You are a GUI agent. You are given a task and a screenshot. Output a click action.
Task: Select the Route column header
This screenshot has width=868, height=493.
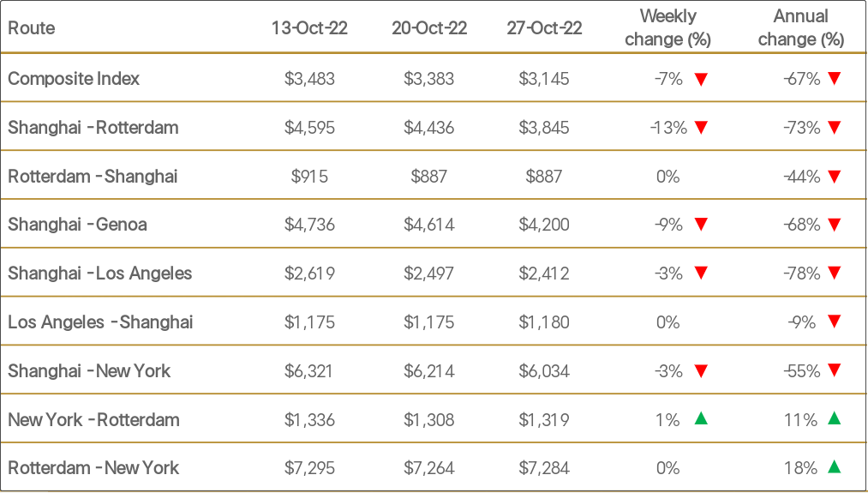pos(32,28)
